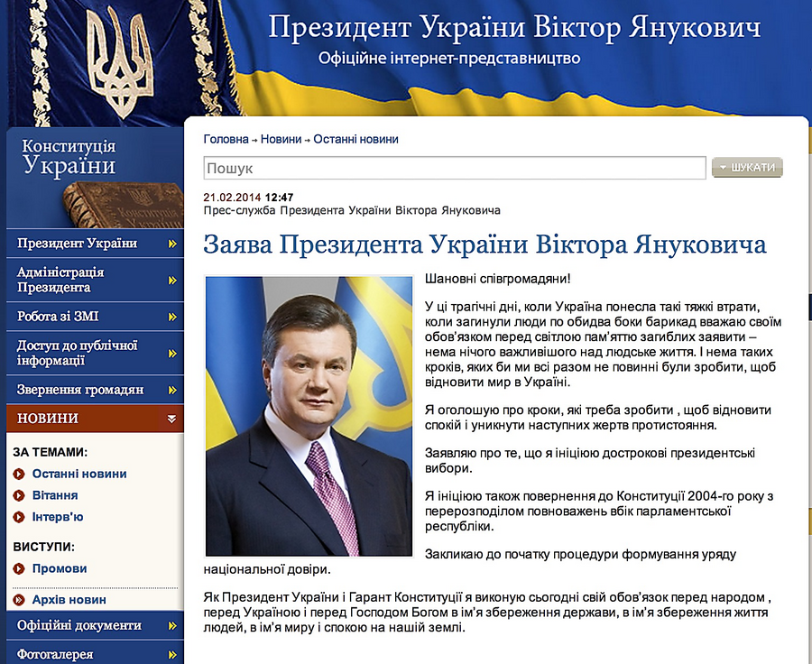Click the bullet icon beside Промови
The height and width of the screenshot is (664, 812).
[x=19, y=568]
